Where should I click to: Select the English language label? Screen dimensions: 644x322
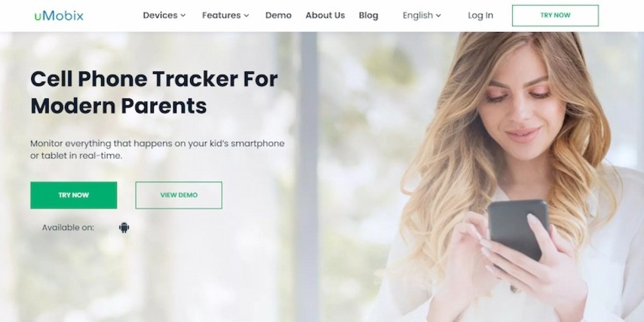click(x=418, y=16)
